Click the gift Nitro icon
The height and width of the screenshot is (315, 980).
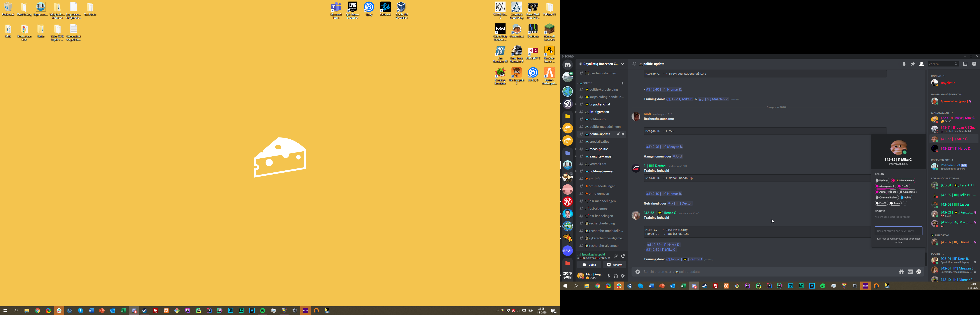coord(901,272)
